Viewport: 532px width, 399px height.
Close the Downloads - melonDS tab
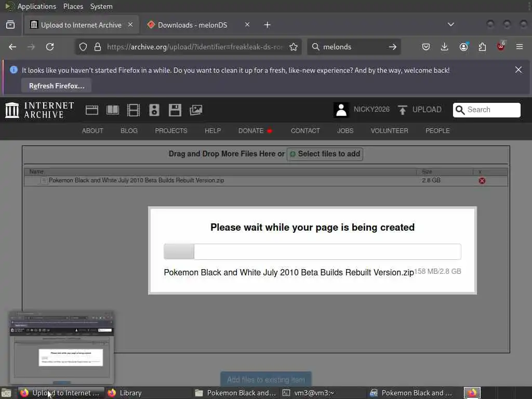247,25
